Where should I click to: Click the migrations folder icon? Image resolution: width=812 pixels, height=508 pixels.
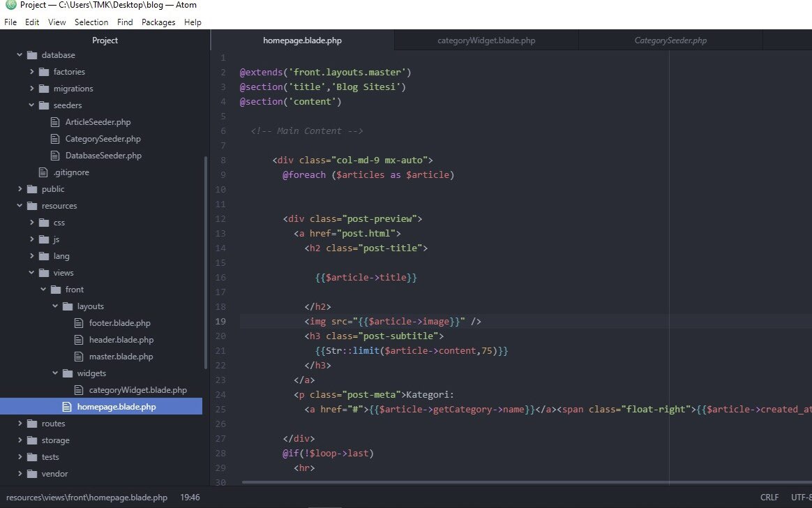[x=44, y=89]
